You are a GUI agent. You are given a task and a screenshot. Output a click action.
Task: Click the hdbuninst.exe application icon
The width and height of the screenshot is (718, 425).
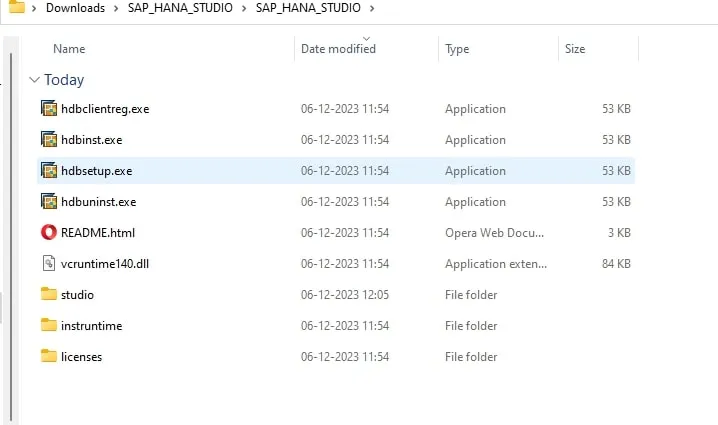click(49, 202)
